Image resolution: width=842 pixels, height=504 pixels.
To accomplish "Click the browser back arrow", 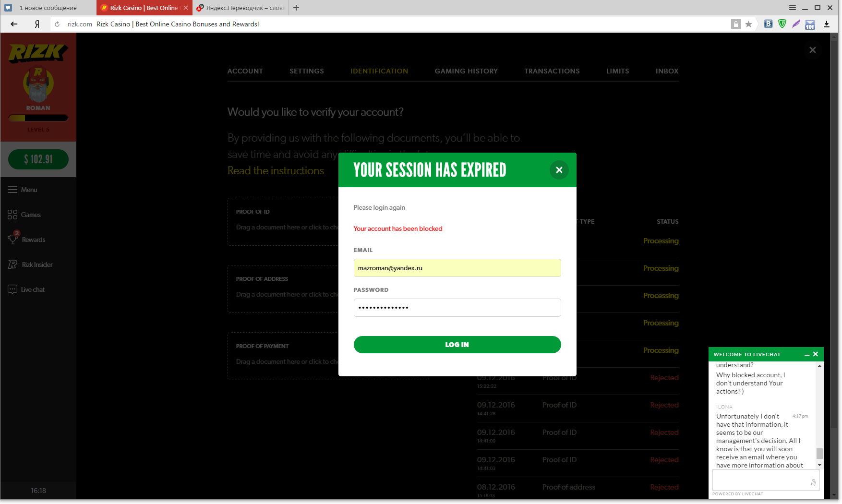I will (14, 24).
